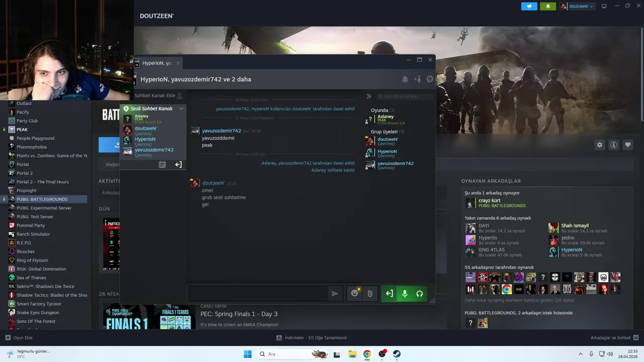The image size is (644, 362).
Task: Open the taskbar weather widget
Action: pyautogui.click(x=28, y=354)
